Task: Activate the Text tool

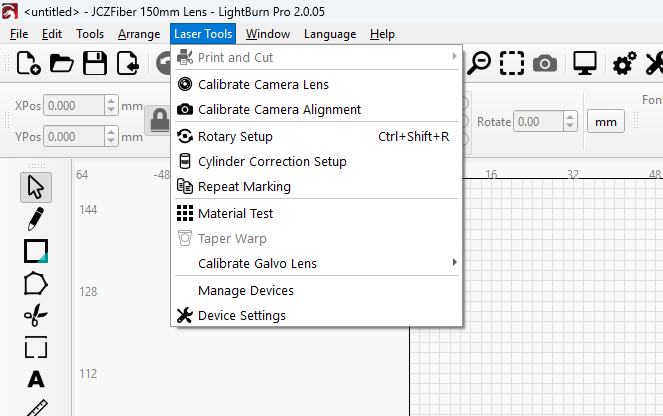Action: [x=36, y=379]
